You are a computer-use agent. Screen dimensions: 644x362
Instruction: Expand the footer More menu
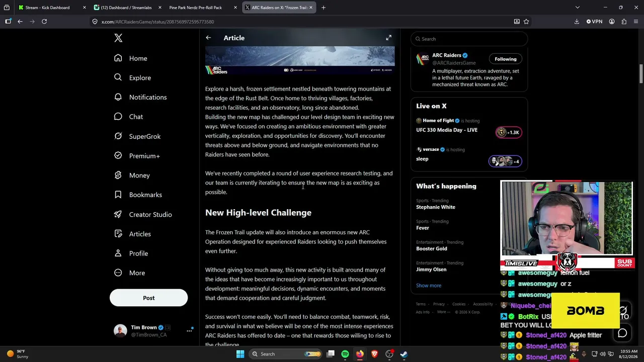click(443, 312)
